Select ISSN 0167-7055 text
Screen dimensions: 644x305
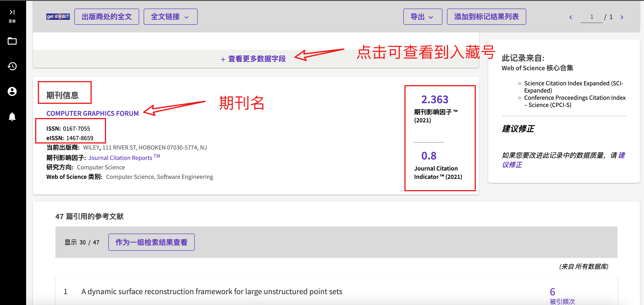[x=68, y=128]
